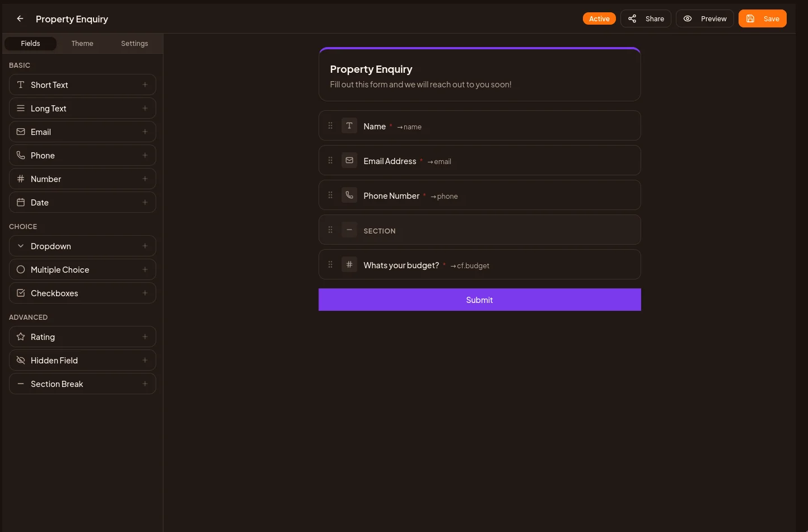Select the Property Enquiry form header card
Screen dimensions: 808x532
(x=480, y=74)
